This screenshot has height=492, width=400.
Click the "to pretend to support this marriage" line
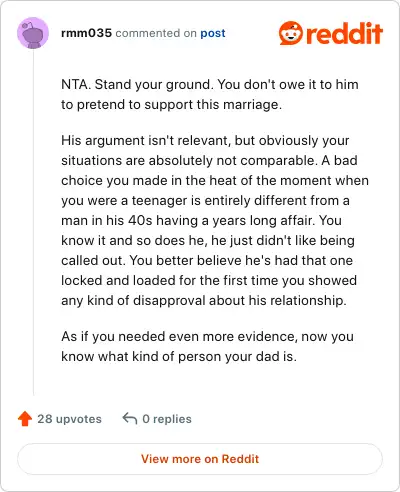tap(171, 105)
